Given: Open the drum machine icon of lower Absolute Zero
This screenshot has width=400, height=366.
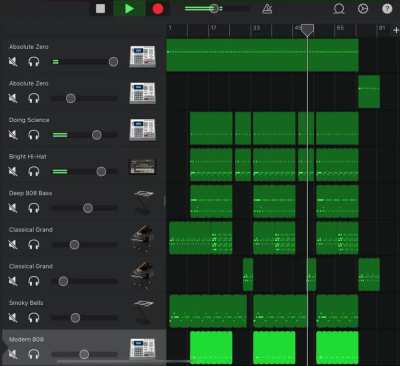Looking at the screenshot, I should [142, 93].
